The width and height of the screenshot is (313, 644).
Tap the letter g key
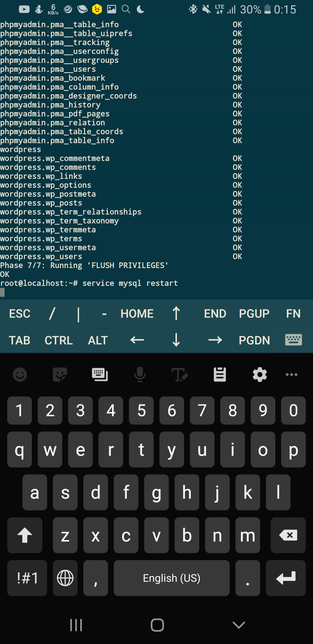coord(157,492)
